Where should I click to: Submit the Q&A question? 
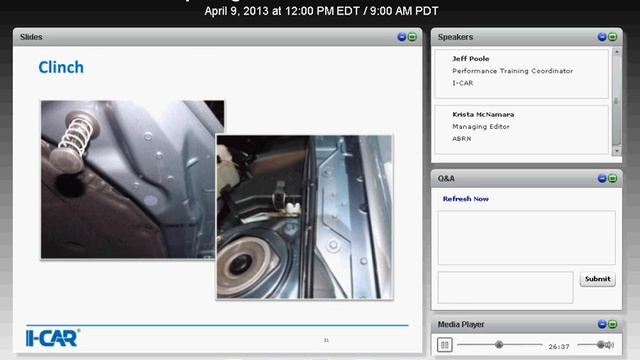[598, 279]
